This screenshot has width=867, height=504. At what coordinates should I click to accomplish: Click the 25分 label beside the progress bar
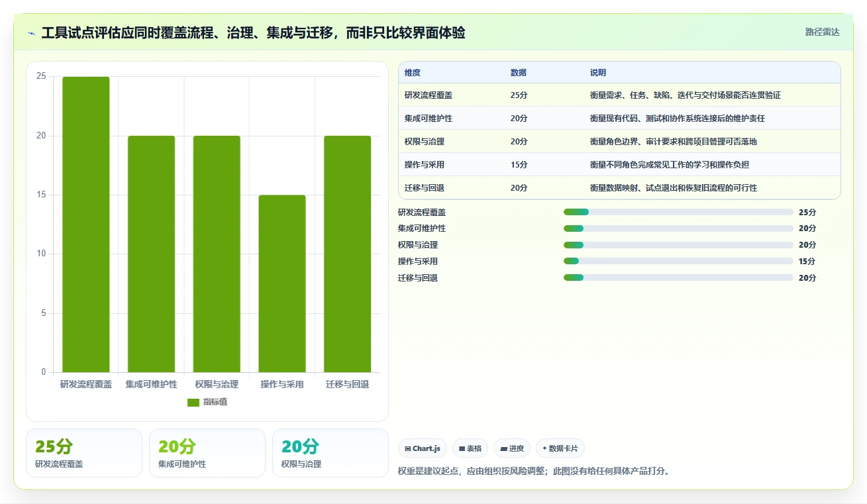click(x=807, y=212)
